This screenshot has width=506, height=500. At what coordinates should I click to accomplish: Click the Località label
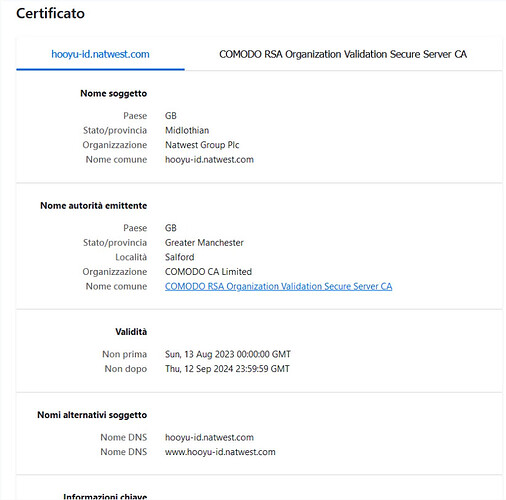click(131, 257)
